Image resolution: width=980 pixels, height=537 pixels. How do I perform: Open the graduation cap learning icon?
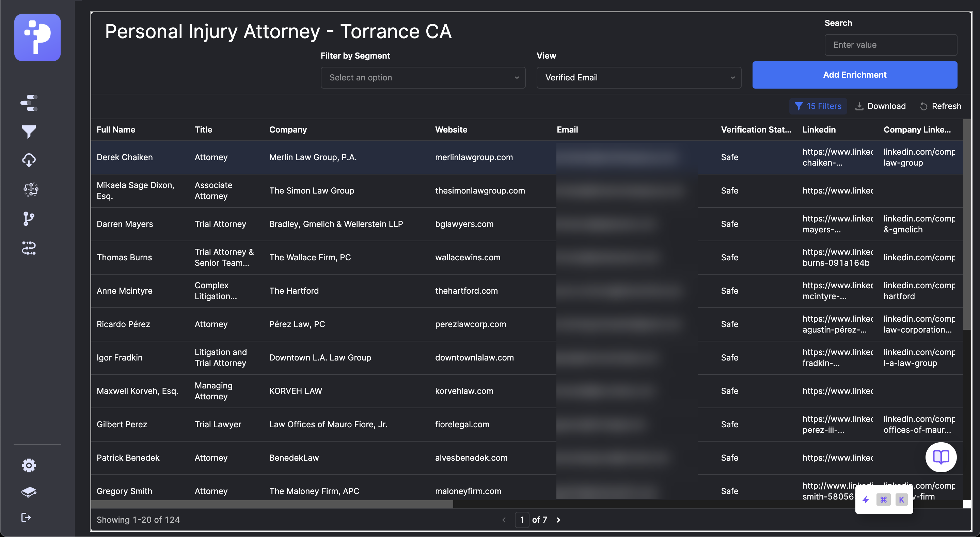tap(29, 492)
